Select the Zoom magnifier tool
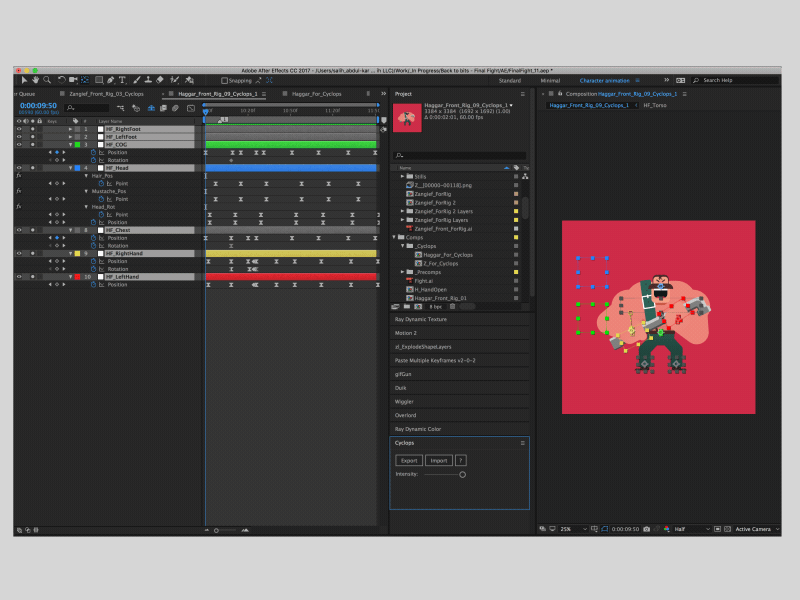The height and width of the screenshot is (600, 800). 47,80
